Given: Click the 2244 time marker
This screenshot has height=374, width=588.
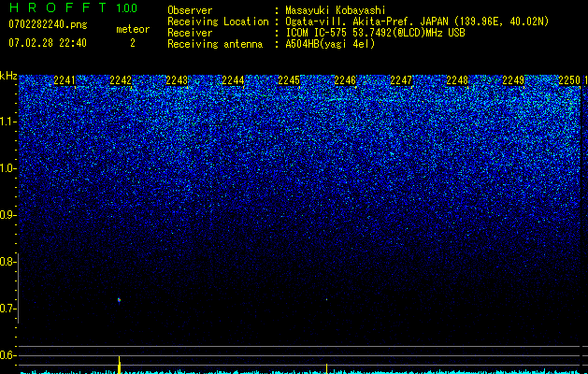Looking at the screenshot, I should (x=233, y=80).
